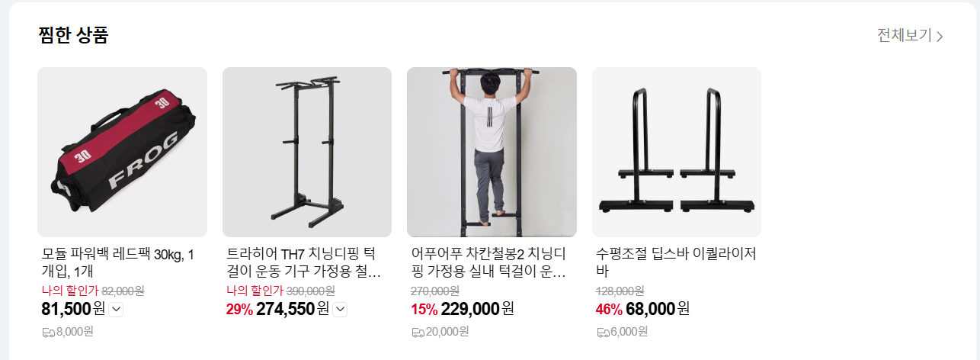Open the FROG power bag product image
Screen dimensions: 980x360
click(x=122, y=152)
